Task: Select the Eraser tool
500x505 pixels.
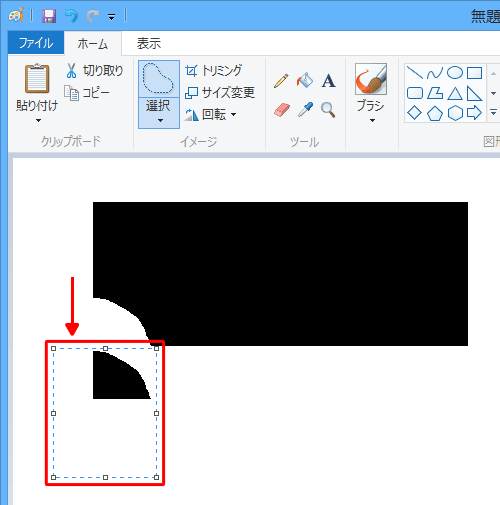Action: [x=282, y=110]
